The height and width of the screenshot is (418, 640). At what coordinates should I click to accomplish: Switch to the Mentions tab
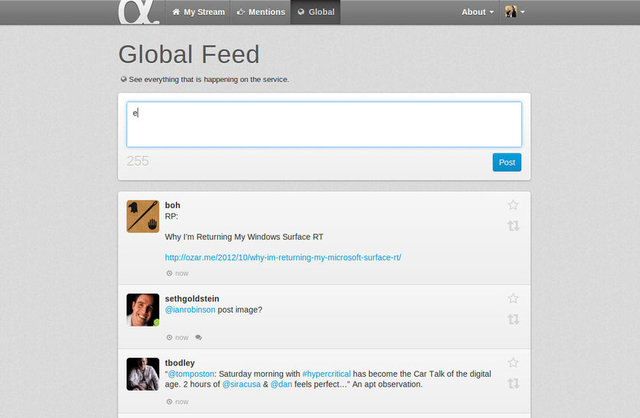click(x=260, y=12)
